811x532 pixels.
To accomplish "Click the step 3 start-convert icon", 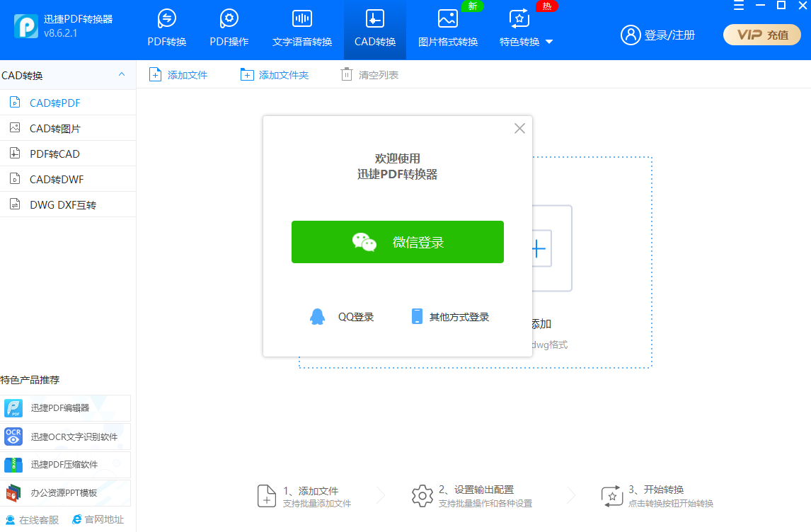I will tap(612, 496).
